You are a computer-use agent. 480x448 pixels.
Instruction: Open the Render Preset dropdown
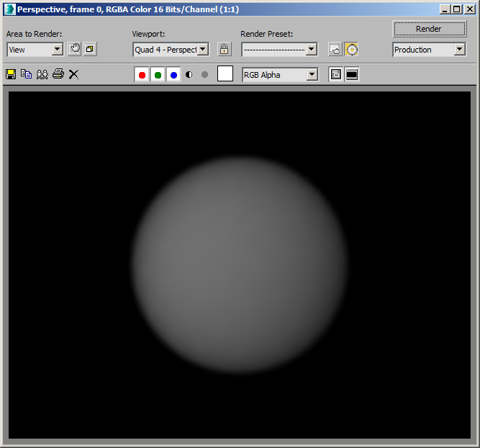click(279, 49)
